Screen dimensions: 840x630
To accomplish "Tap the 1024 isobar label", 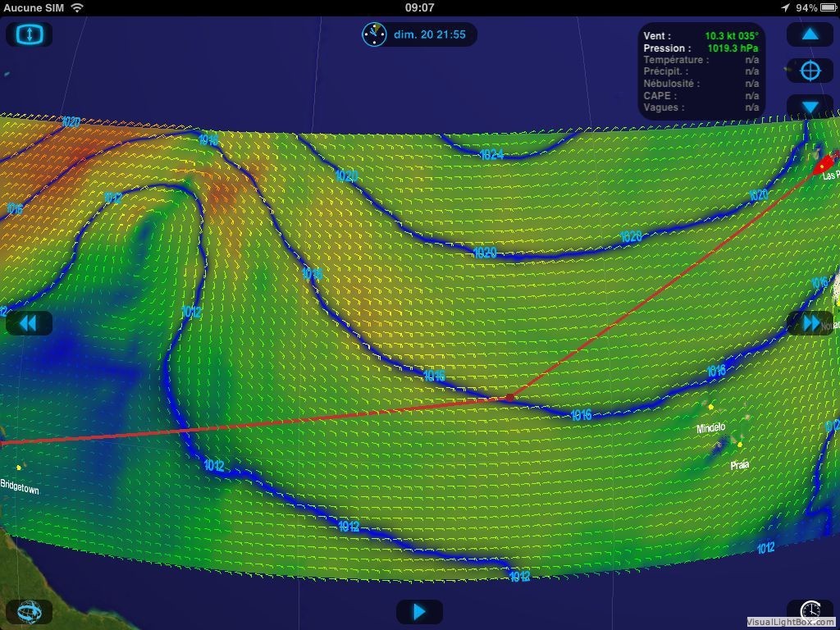I will point(492,155).
